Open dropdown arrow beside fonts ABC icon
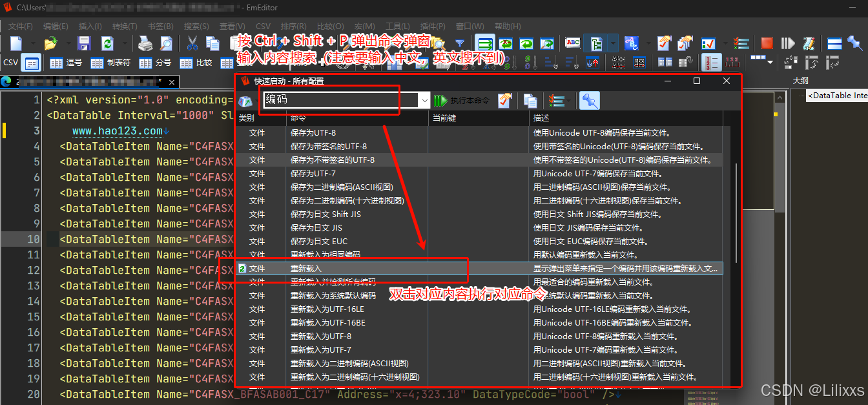 (x=648, y=43)
